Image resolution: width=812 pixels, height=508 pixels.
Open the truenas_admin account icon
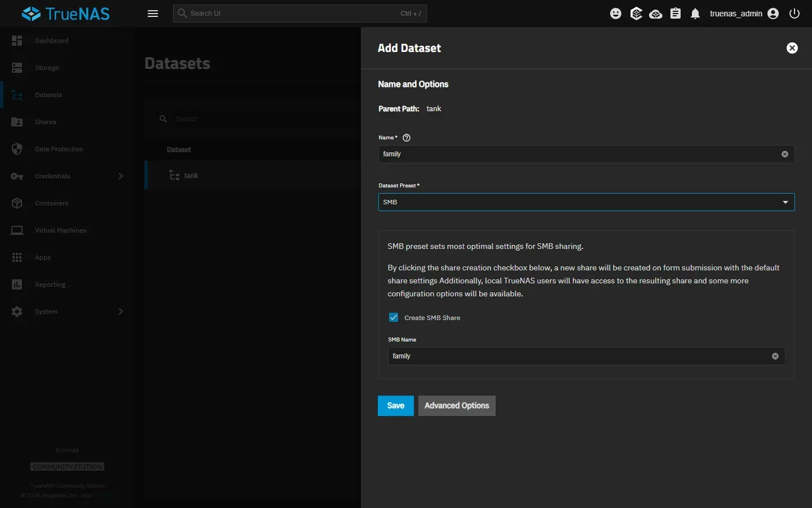click(773, 14)
